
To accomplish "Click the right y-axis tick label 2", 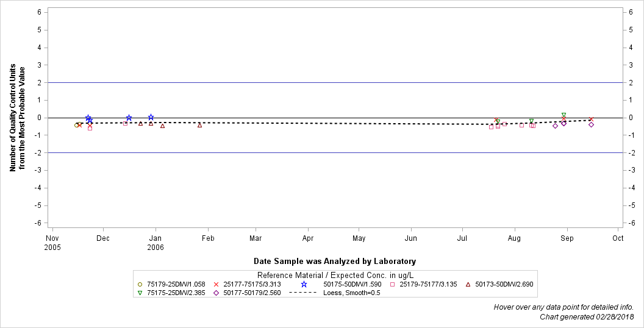I will (631, 82).
